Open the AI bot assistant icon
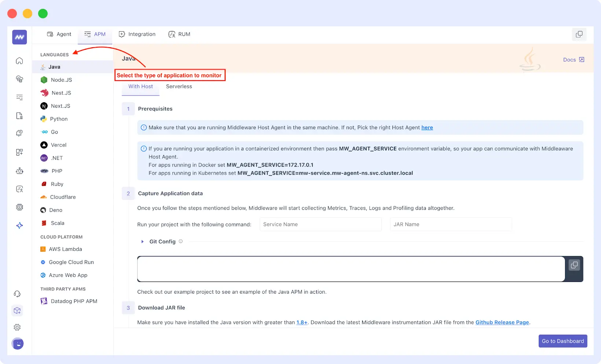The height and width of the screenshot is (364, 601). click(19, 171)
